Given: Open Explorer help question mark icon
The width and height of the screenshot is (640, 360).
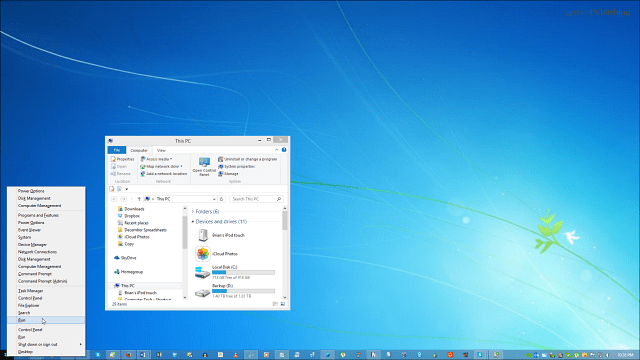Looking at the screenshot, I should coord(284,150).
